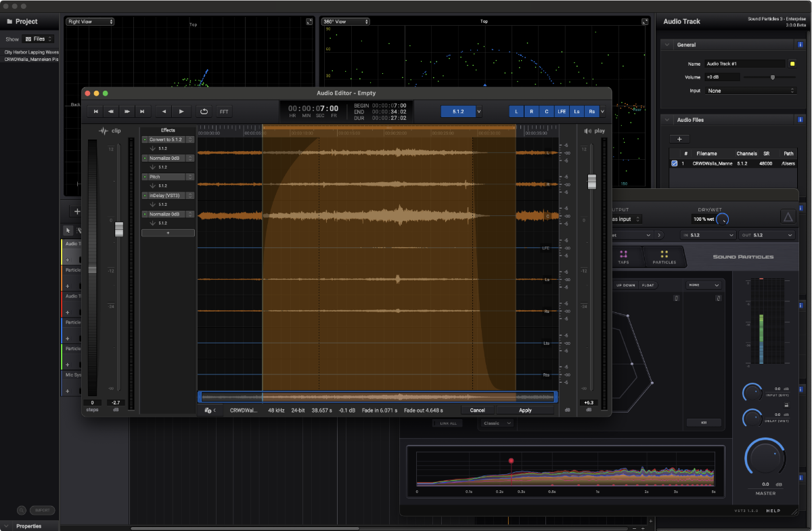Toggle the LFE channel button

[562, 111]
